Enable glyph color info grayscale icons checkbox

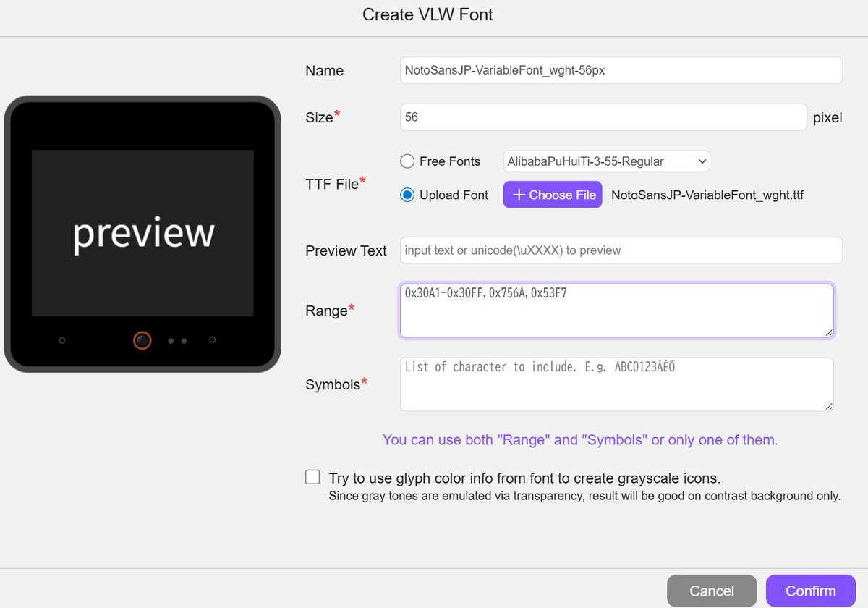tap(312, 477)
